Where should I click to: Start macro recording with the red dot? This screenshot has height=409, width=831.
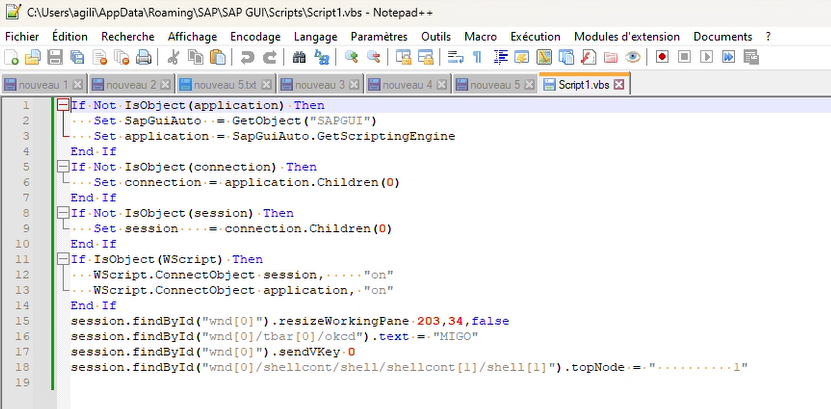661,57
